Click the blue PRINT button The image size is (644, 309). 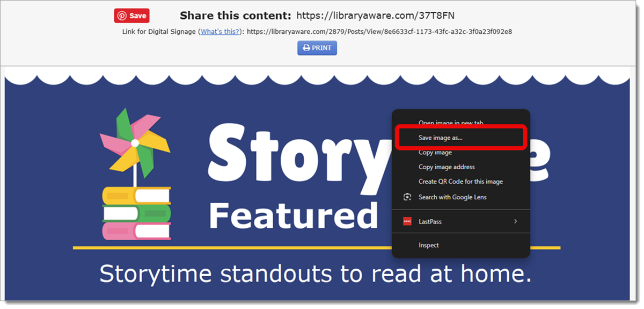click(317, 48)
